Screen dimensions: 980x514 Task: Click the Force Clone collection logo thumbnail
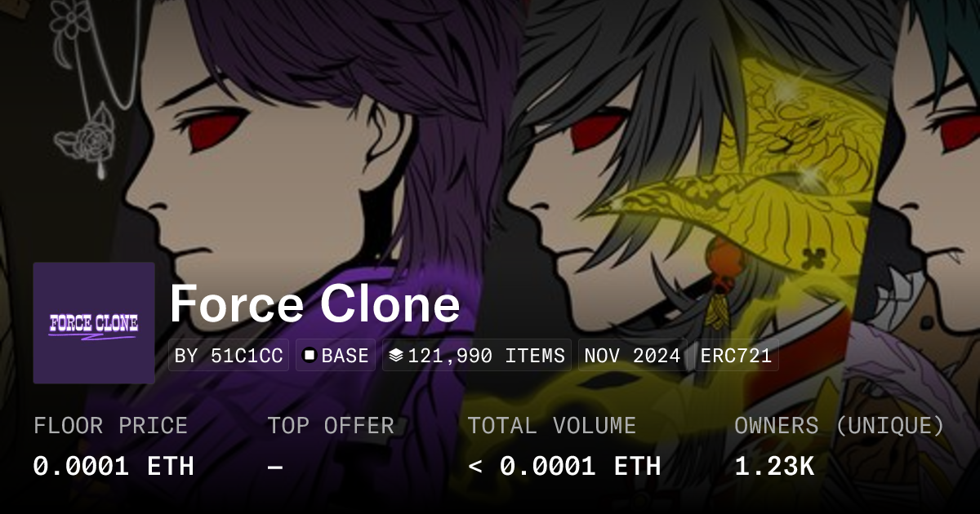coord(94,323)
